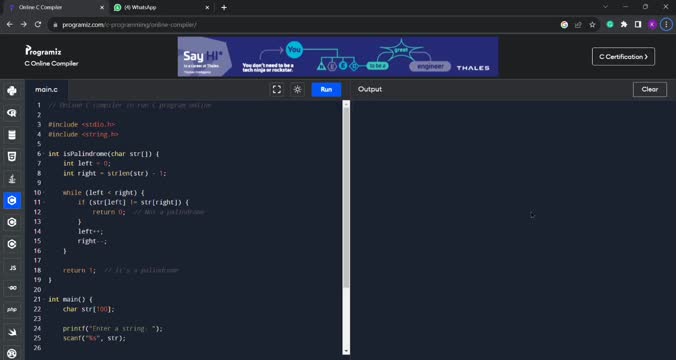Open the C Certification link
Image resolution: width=676 pixels, height=360 pixels.
click(623, 56)
